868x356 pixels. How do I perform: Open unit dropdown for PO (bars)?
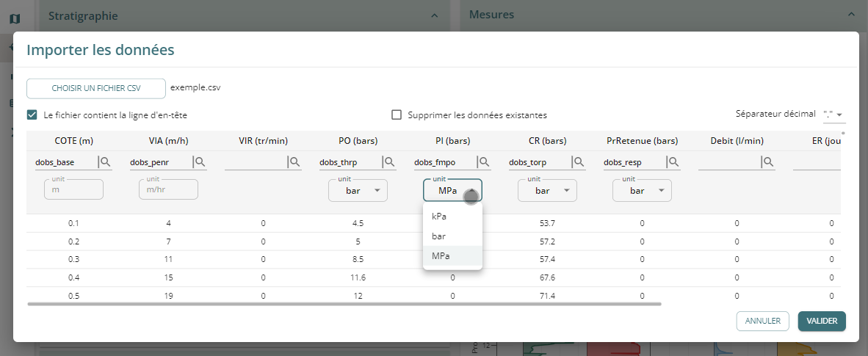click(x=358, y=190)
